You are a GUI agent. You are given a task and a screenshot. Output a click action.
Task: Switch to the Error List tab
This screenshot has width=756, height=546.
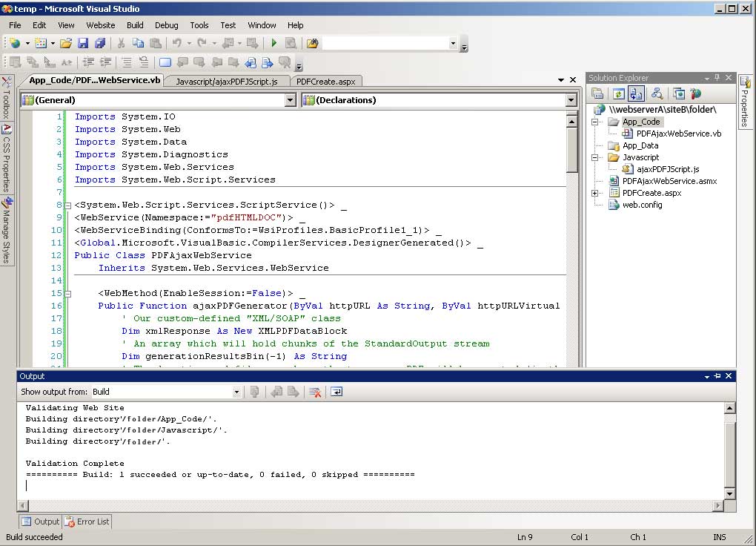tap(87, 522)
